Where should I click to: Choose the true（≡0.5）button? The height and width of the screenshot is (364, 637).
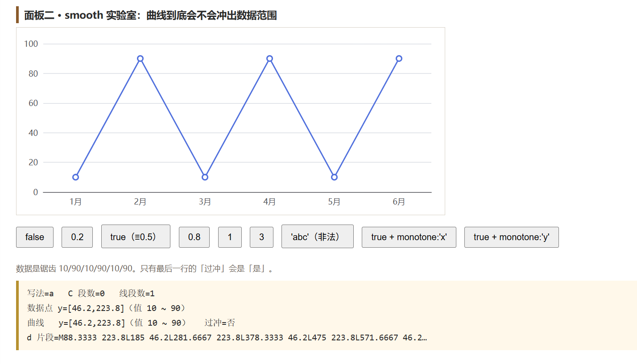coord(136,236)
